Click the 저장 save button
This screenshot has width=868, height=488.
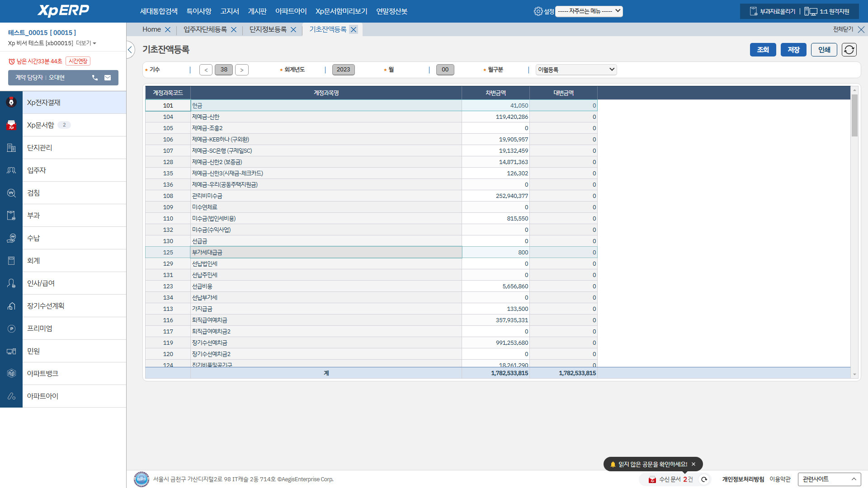[793, 50]
